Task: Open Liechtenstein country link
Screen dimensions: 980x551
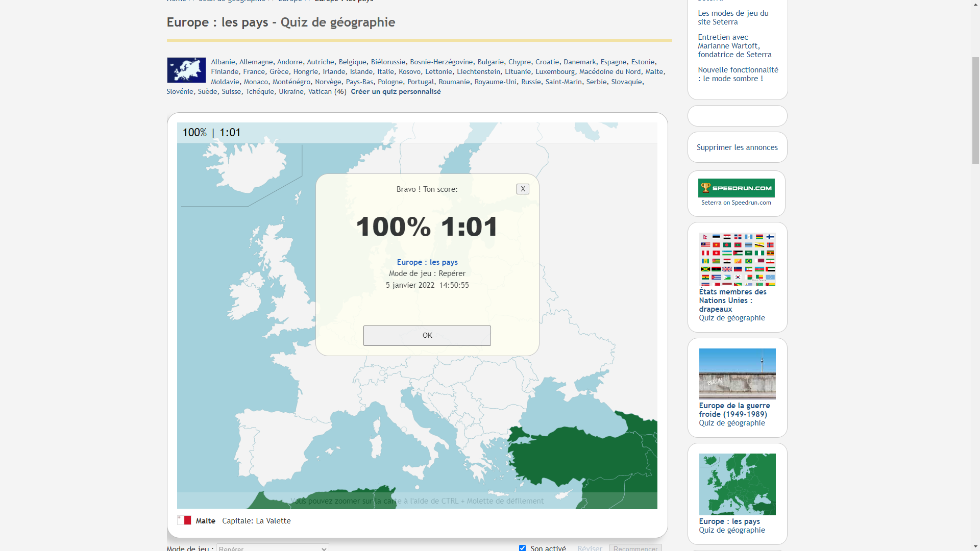Action: coord(478,71)
